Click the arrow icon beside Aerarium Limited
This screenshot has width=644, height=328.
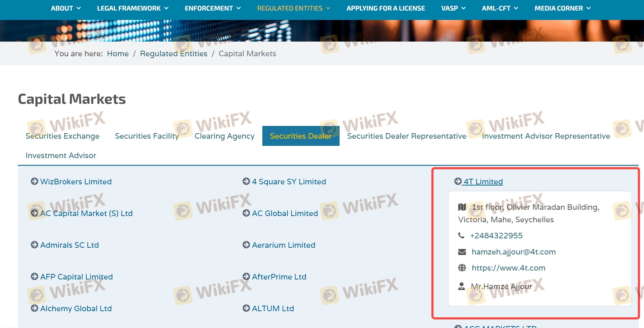pos(246,245)
